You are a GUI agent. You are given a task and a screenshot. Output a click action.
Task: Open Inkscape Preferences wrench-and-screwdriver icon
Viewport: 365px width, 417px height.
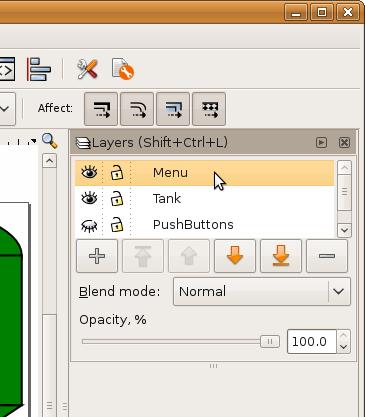pyautogui.click(x=87, y=69)
